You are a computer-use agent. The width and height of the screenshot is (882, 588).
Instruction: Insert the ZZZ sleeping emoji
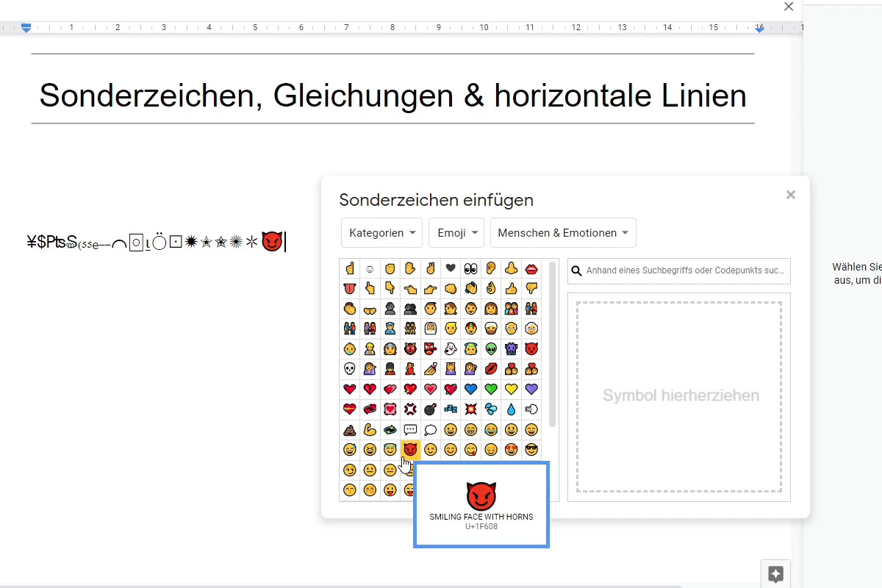pyautogui.click(x=451, y=409)
